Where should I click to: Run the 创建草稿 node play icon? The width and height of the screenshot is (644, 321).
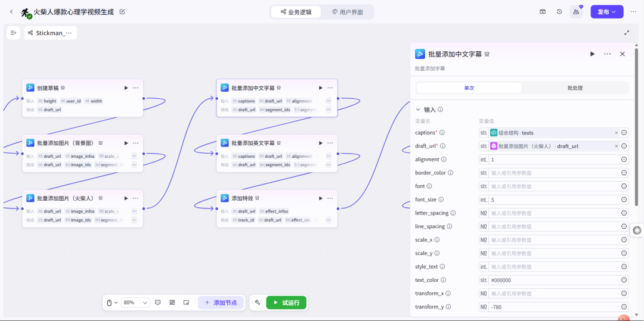(x=126, y=88)
